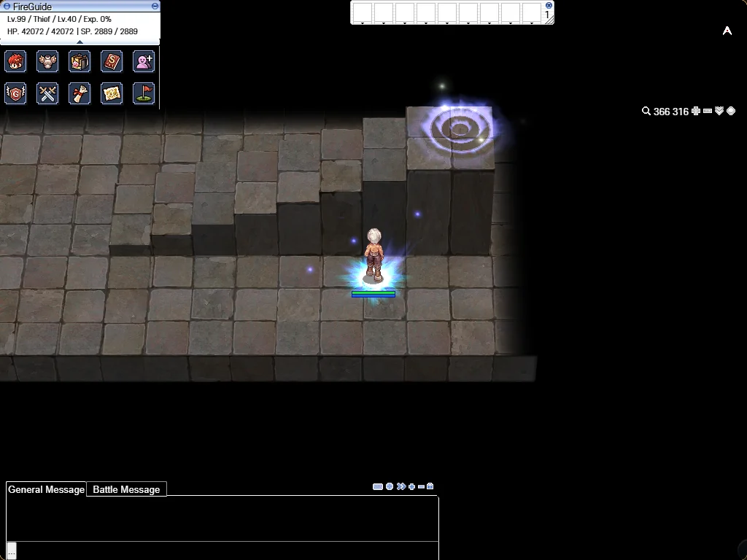
Task: Click the "366 316" minimap coordinates text
Action: point(671,112)
